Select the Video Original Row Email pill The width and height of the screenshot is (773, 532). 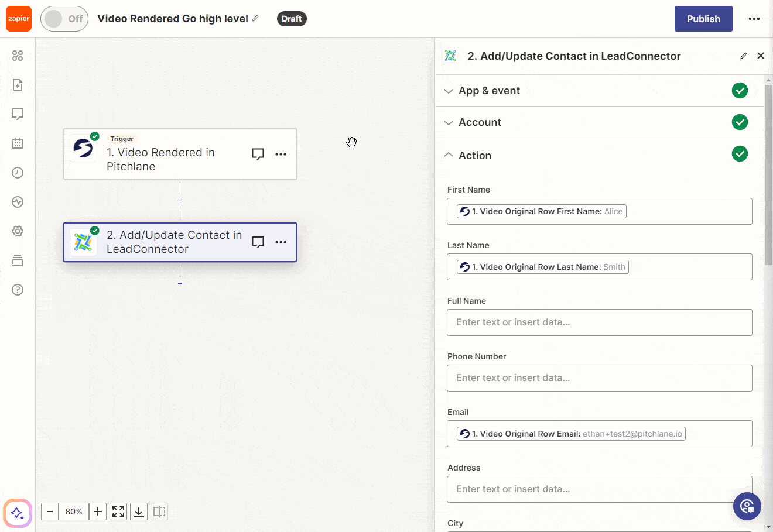click(571, 434)
